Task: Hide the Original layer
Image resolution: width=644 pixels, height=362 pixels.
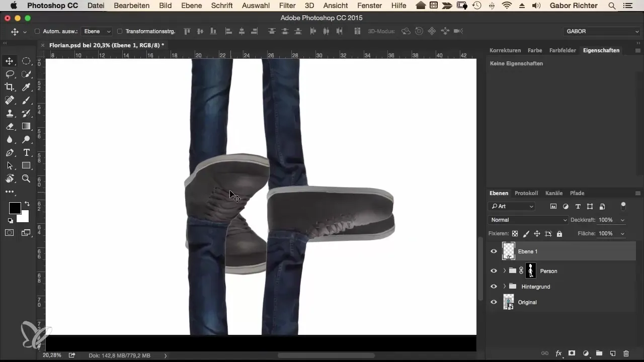Action: (494, 302)
